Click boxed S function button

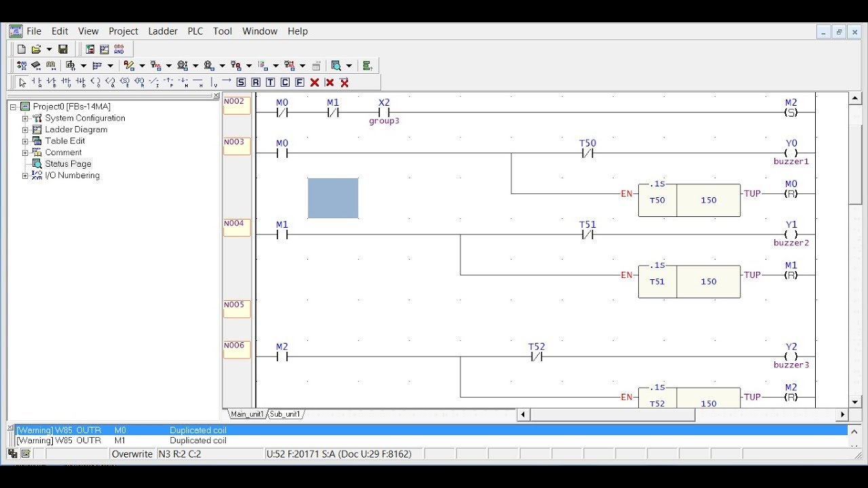pyautogui.click(x=241, y=83)
